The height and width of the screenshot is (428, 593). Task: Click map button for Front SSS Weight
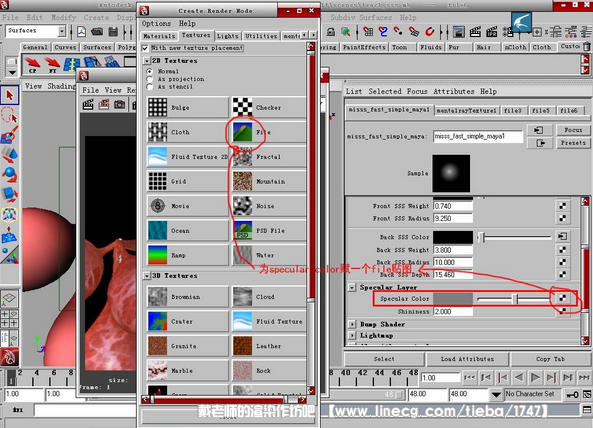pyautogui.click(x=562, y=206)
